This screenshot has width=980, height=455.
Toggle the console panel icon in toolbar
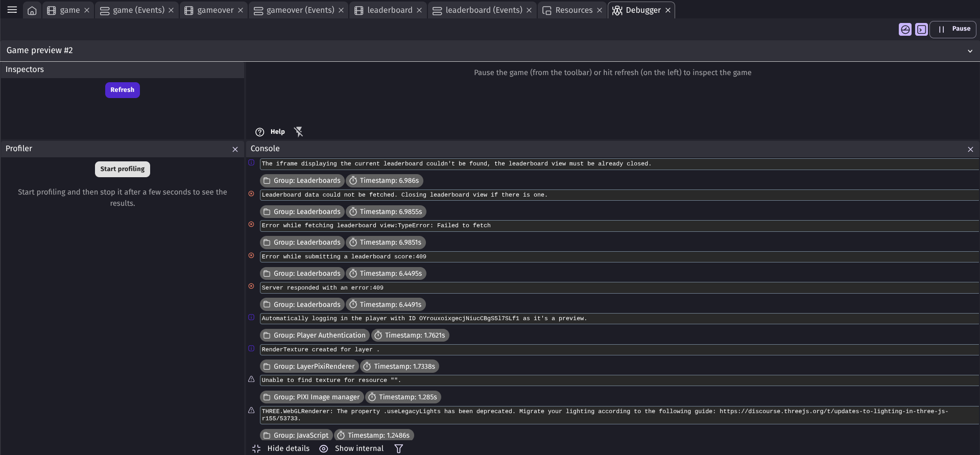pos(921,30)
